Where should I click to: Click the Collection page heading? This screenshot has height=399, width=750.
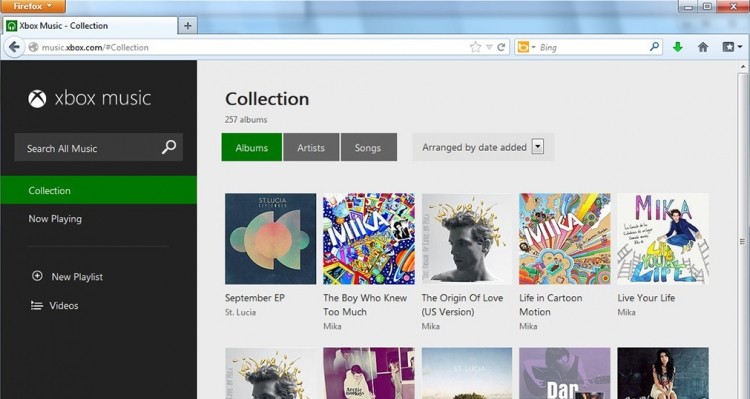267,99
